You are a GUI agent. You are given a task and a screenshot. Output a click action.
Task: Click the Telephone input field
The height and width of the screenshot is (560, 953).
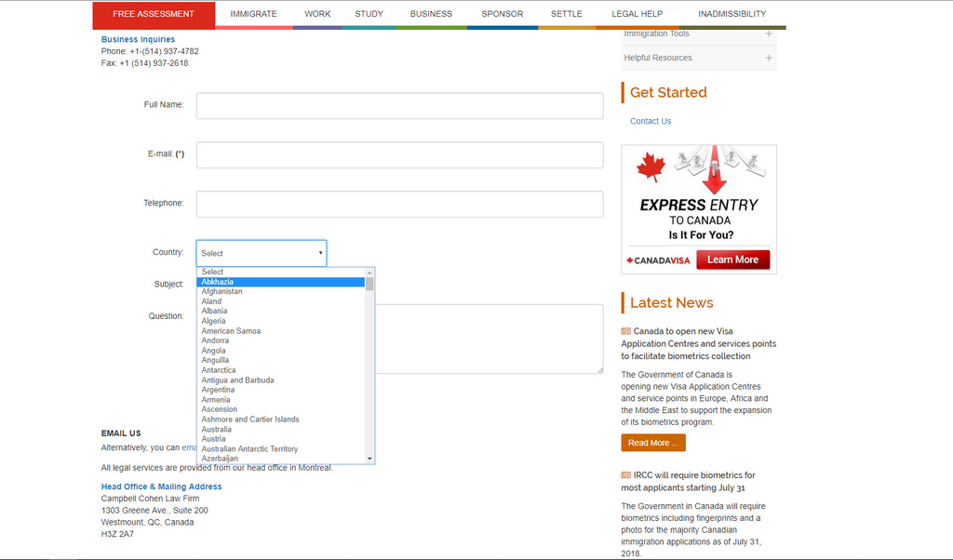pos(400,204)
